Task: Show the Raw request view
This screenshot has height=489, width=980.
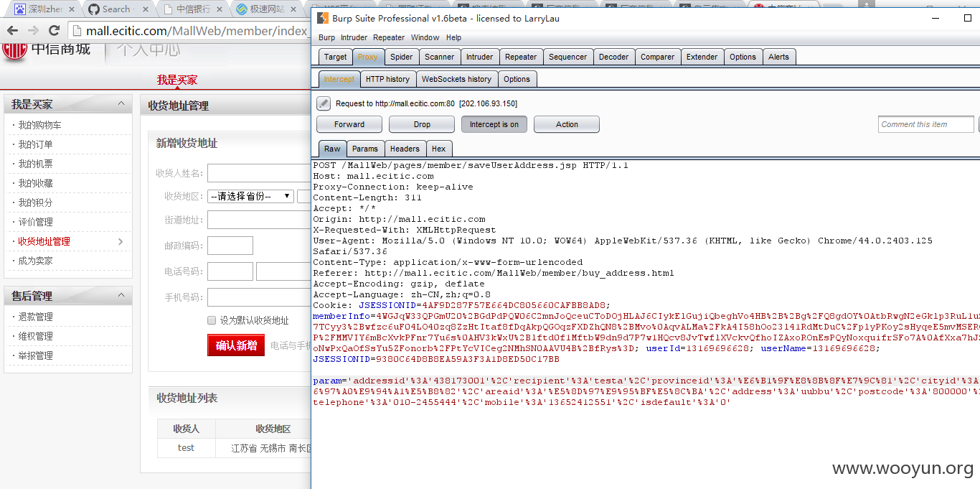Action: (332, 149)
